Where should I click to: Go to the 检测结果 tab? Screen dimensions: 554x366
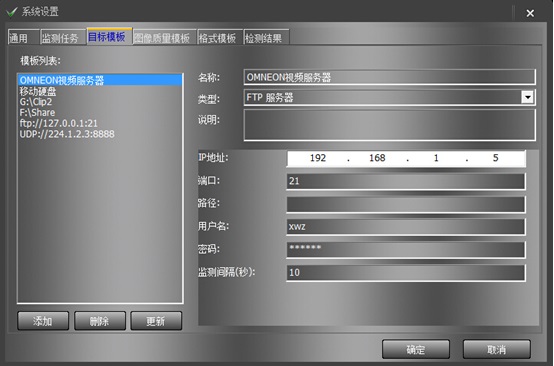(266, 37)
